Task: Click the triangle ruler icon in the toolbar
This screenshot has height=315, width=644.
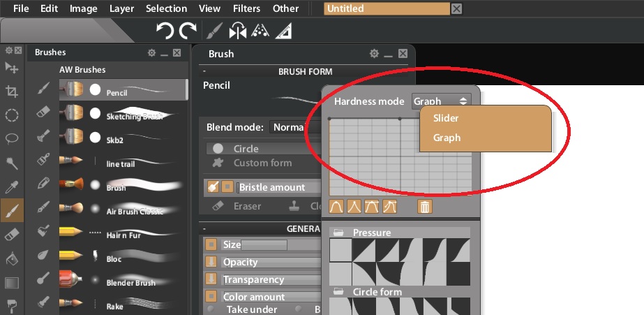Action: point(283,31)
